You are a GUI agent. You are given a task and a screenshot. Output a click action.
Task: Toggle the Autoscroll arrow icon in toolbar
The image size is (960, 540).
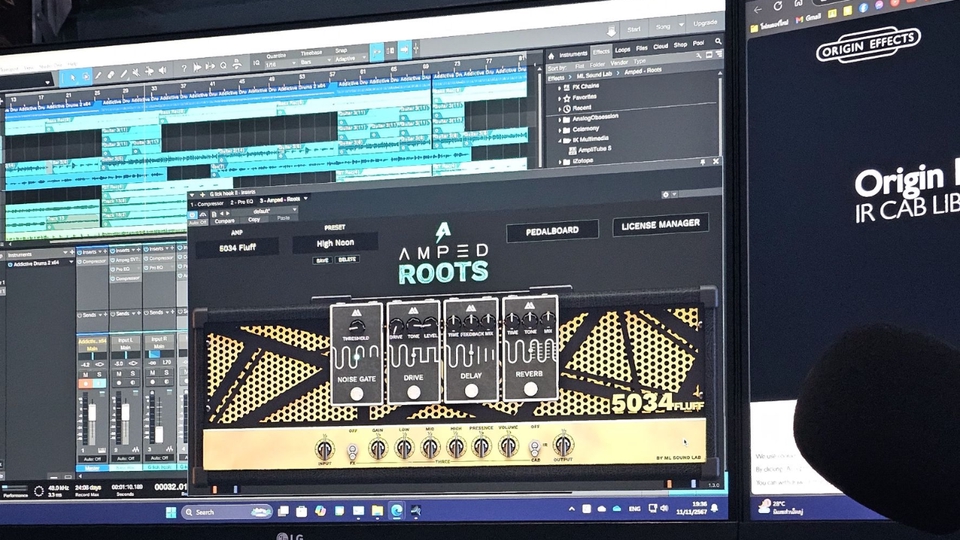tap(405, 49)
